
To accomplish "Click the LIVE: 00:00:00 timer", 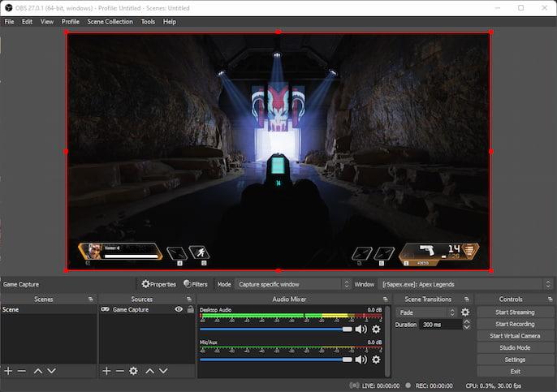I will tap(381, 386).
